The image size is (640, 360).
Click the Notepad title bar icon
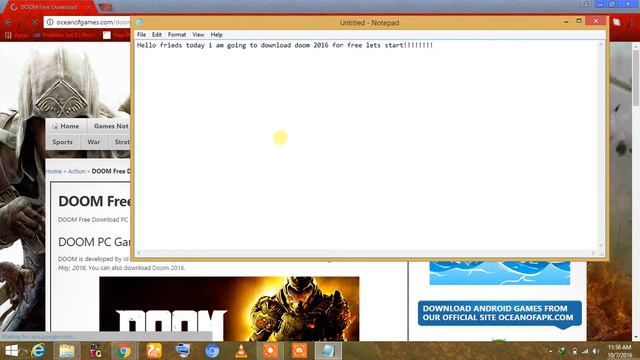pos(139,23)
